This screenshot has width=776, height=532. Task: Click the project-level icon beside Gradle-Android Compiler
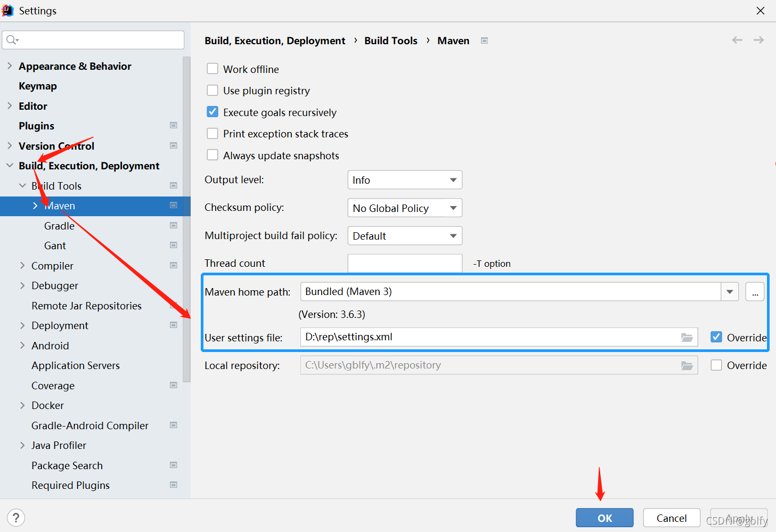pyautogui.click(x=173, y=425)
